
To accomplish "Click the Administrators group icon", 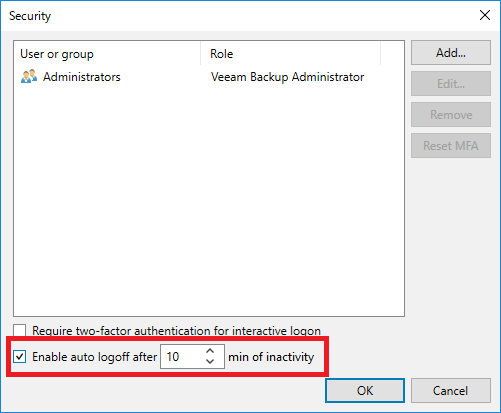I will [29, 77].
